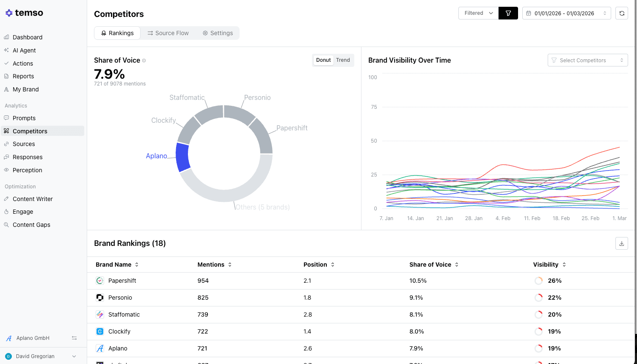Viewport: 637px width, 364px height.
Task: Switch to the Source Flow tab
Action: coord(168,33)
